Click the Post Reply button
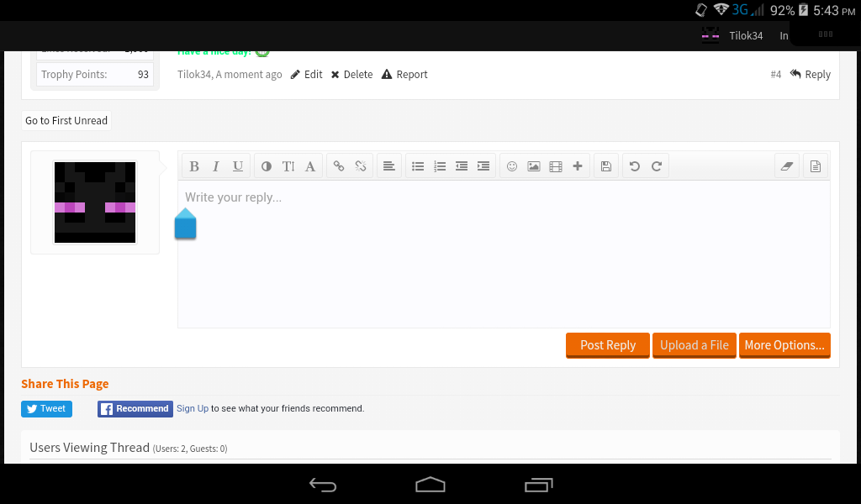This screenshot has height=504, width=861. (x=608, y=345)
